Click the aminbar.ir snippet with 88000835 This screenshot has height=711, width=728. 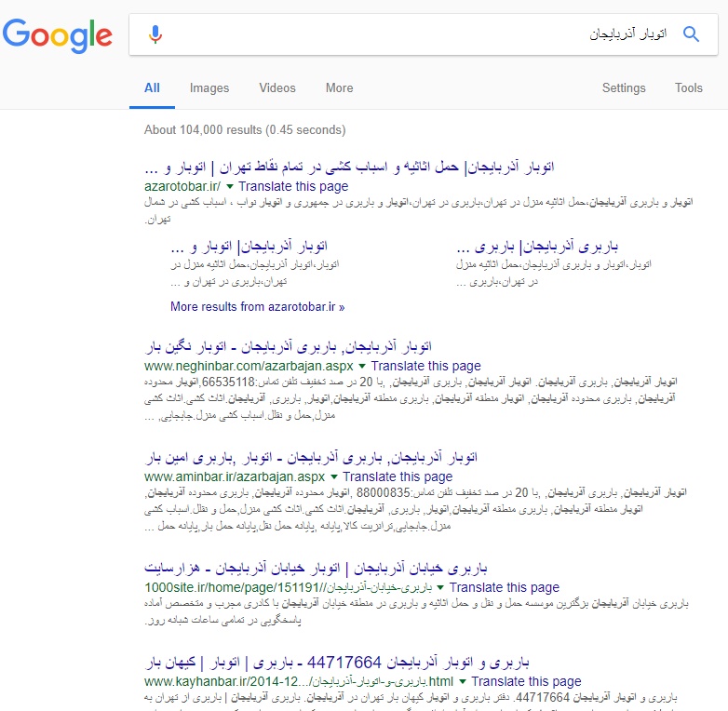(x=415, y=510)
